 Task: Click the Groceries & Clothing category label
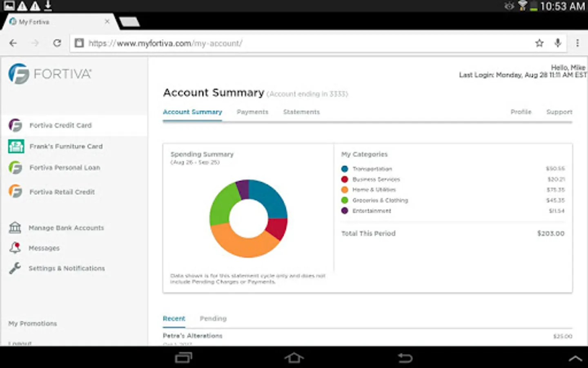click(x=380, y=200)
